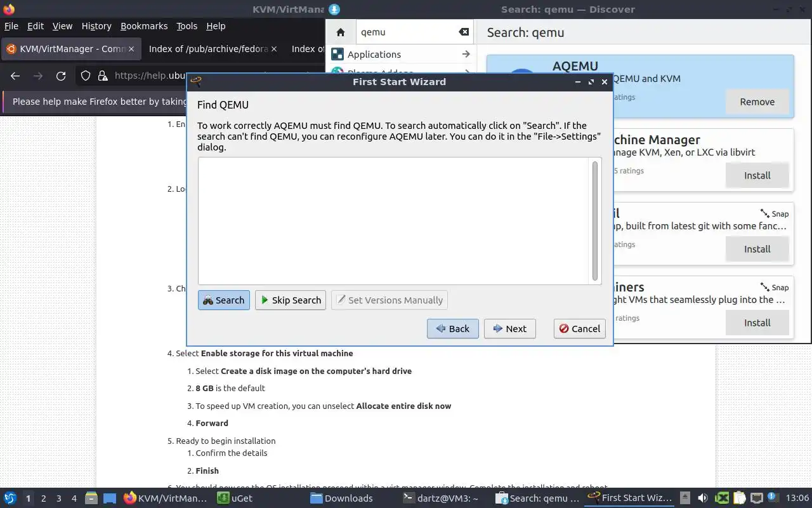This screenshot has width=812, height=508.
Task: Click the empty QEMU search results list area
Action: coord(394,220)
